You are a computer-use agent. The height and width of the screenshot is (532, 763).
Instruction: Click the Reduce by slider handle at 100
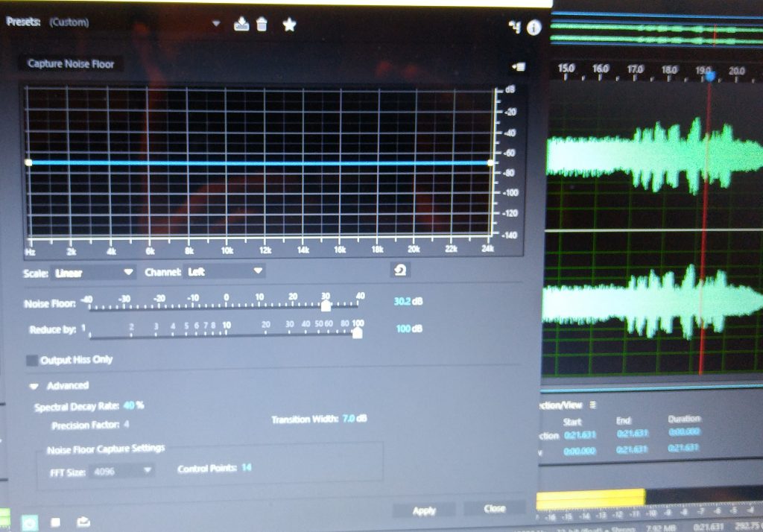357,333
